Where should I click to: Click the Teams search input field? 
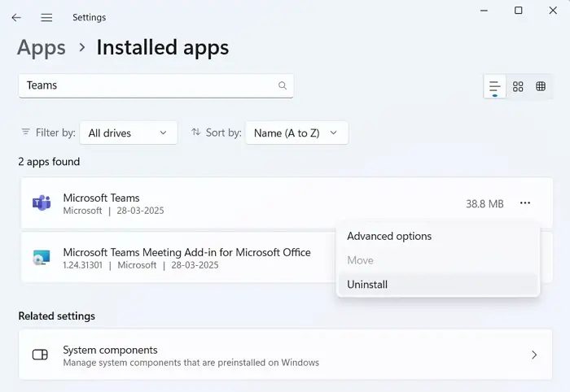pyautogui.click(x=147, y=85)
